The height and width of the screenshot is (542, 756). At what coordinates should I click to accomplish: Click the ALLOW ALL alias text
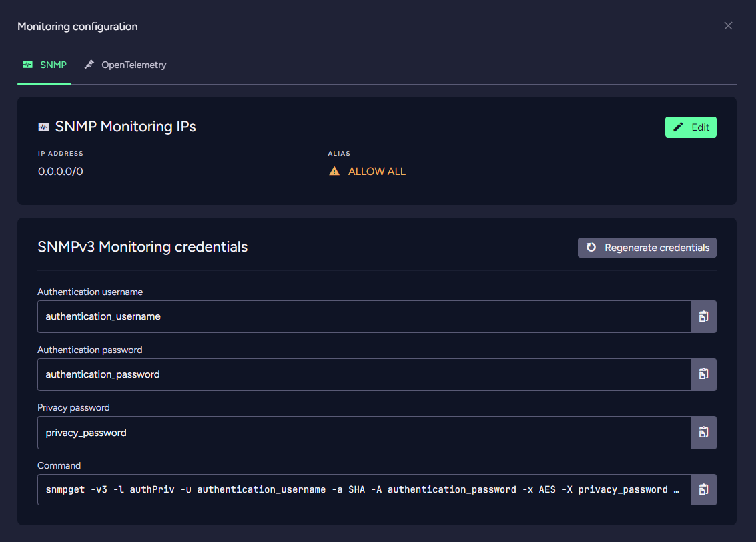(377, 171)
